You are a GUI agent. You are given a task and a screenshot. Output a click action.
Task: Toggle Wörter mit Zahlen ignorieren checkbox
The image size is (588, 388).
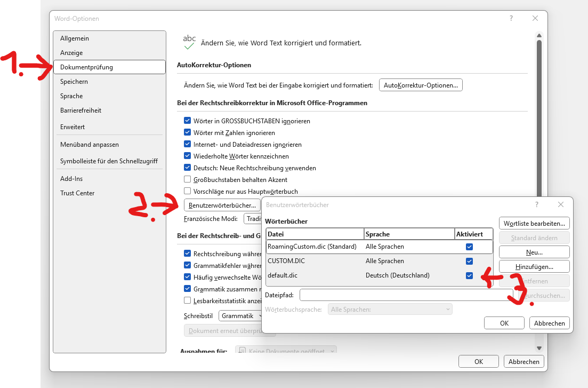(x=188, y=132)
